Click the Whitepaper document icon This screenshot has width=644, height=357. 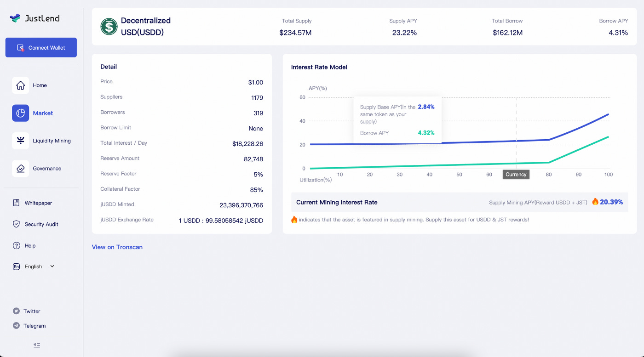coord(16,203)
